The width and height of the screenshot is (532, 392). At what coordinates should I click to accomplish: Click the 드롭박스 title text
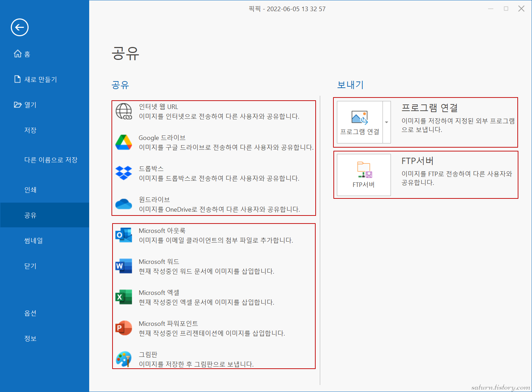(151, 168)
